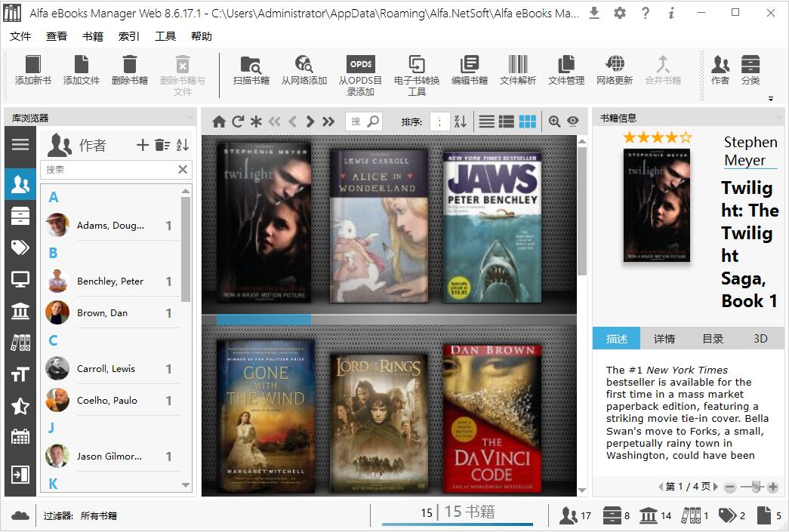The width and height of the screenshot is (789, 532).
Task: Click the download arrow in title bar
Action: click(594, 13)
